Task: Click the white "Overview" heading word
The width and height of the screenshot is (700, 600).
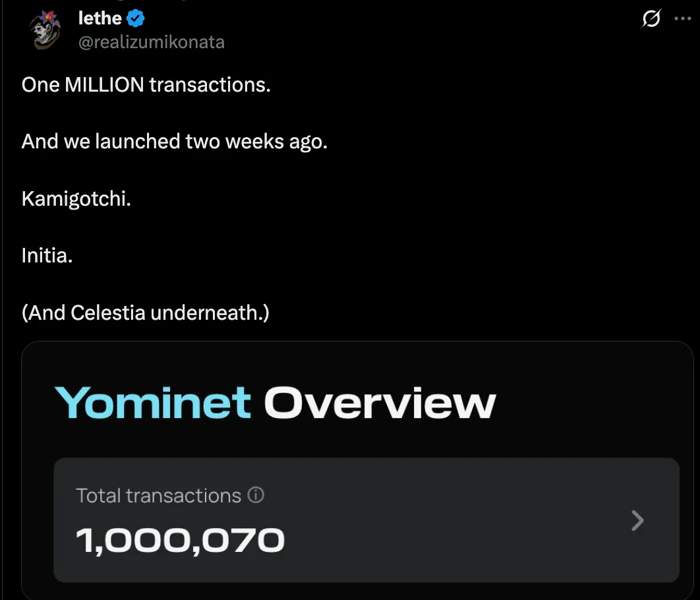Action: click(x=379, y=402)
